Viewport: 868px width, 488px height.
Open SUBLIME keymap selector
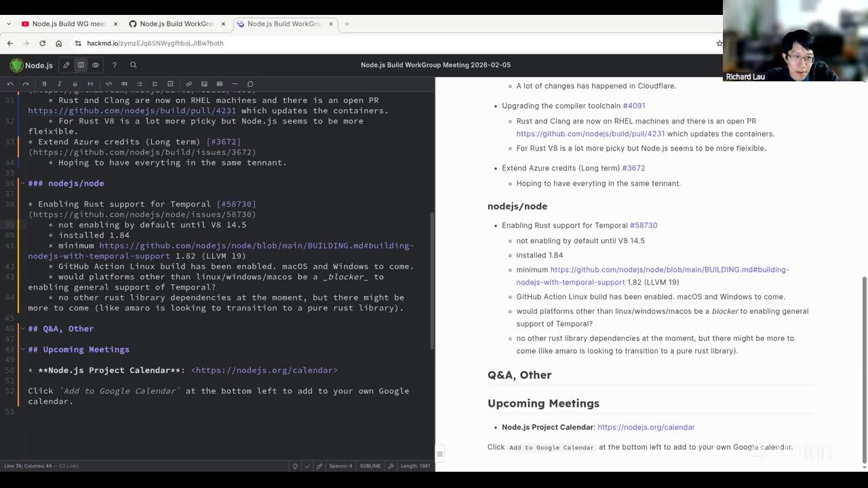click(x=370, y=466)
